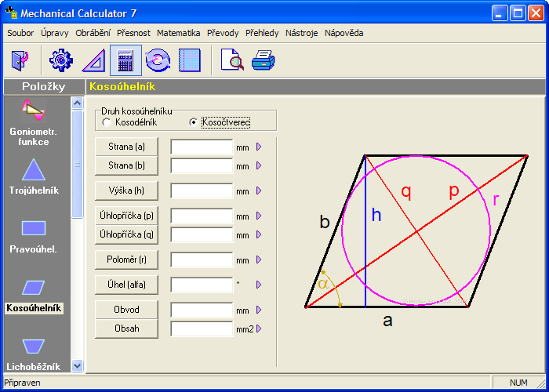Image resolution: width=549 pixels, height=392 pixels.
Task: Open the conversions circular arrows icon
Action: [158, 60]
